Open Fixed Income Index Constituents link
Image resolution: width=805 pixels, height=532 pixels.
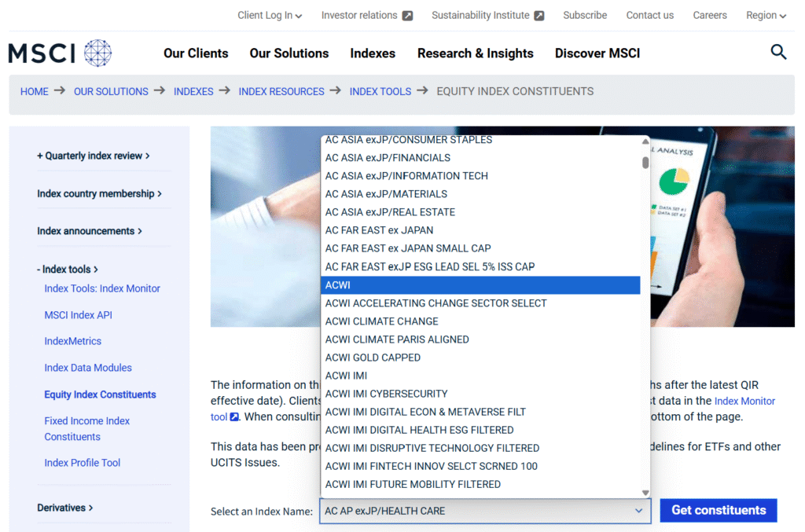coord(87,428)
